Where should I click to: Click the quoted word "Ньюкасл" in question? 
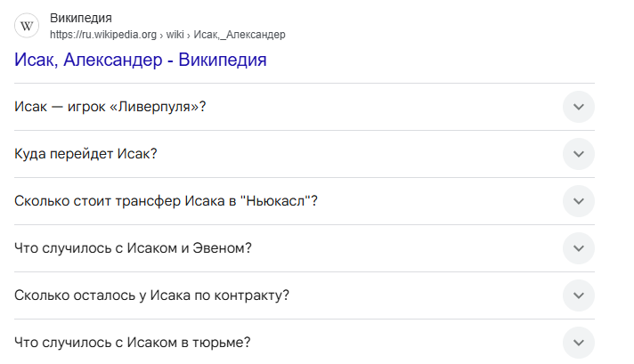pyautogui.click(x=278, y=201)
